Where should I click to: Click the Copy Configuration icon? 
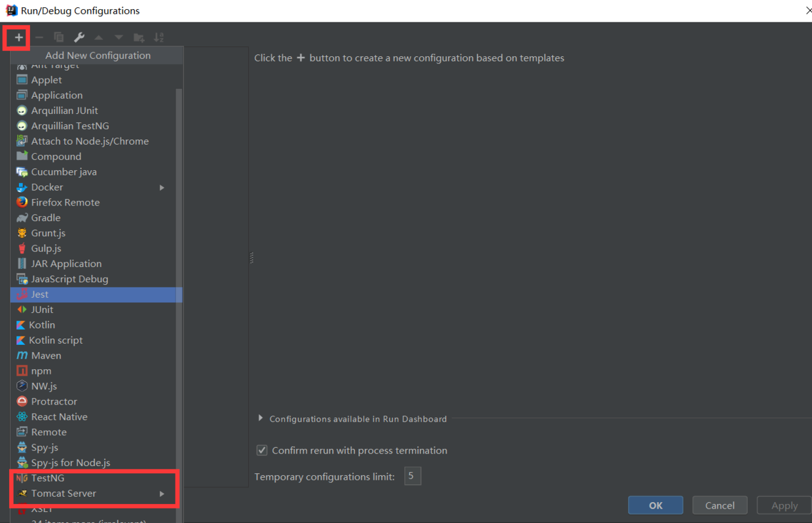(x=59, y=37)
